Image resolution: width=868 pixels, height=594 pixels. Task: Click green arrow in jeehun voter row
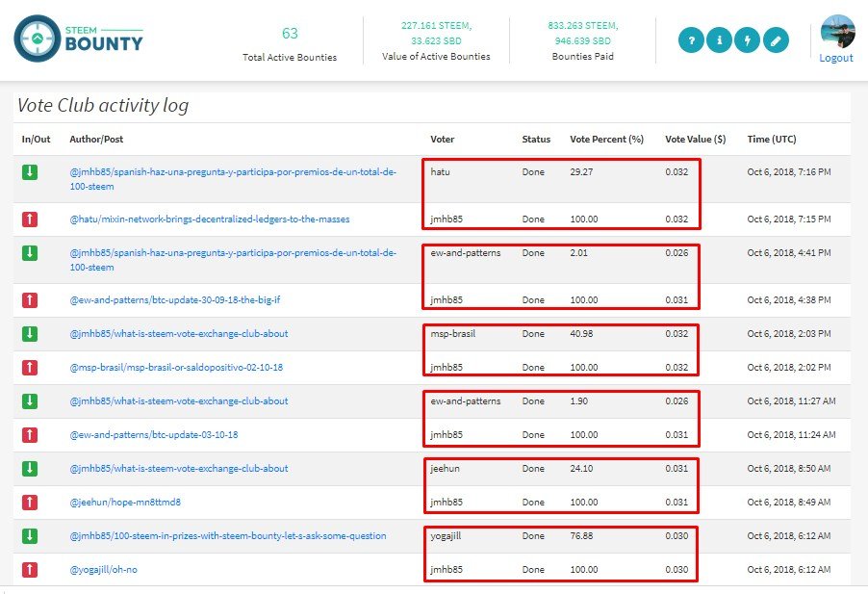[30, 469]
